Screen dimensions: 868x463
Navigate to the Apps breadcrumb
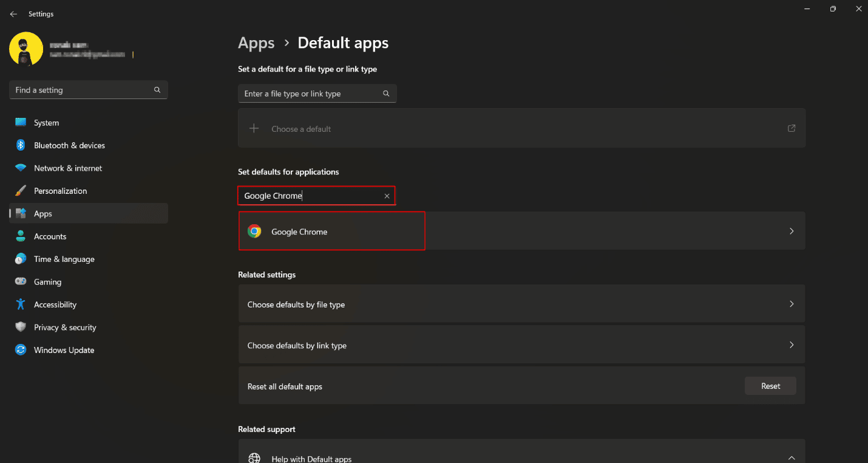click(256, 43)
